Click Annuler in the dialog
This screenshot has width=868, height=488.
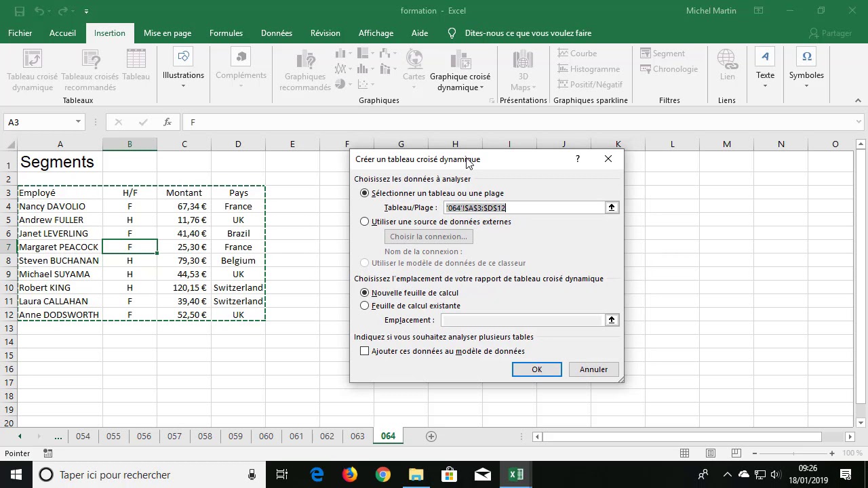pos(593,369)
